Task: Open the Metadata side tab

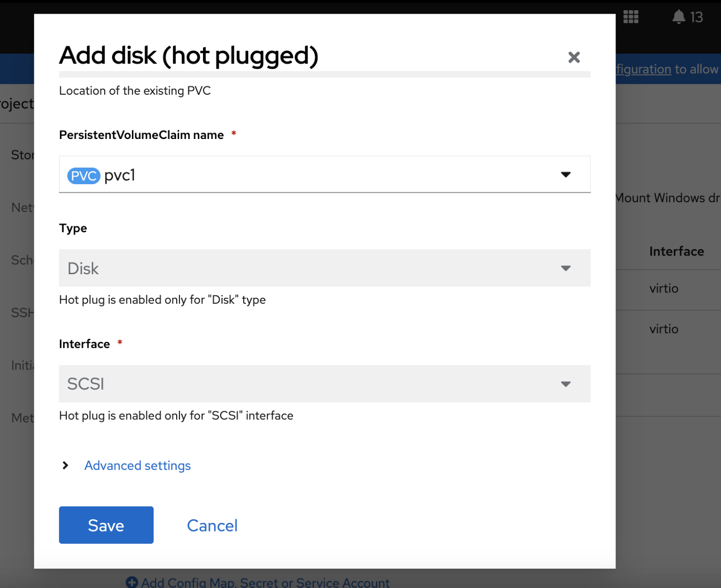Action: point(22,418)
